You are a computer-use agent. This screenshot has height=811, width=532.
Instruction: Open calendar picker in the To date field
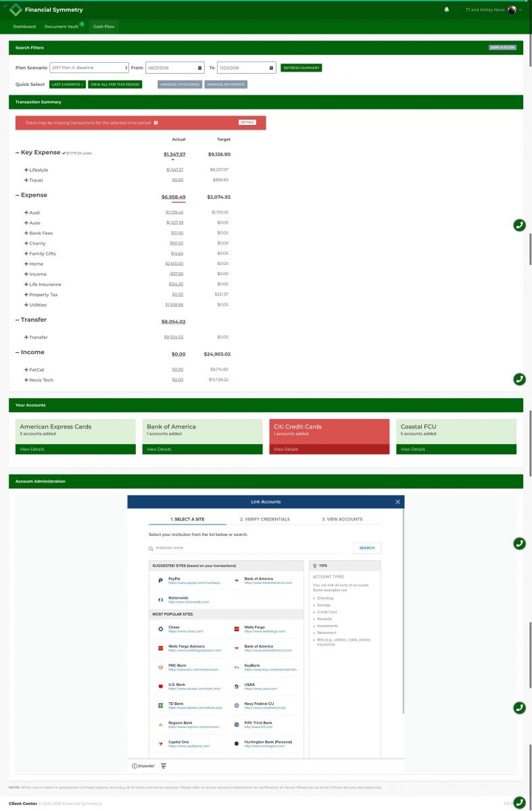point(271,68)
